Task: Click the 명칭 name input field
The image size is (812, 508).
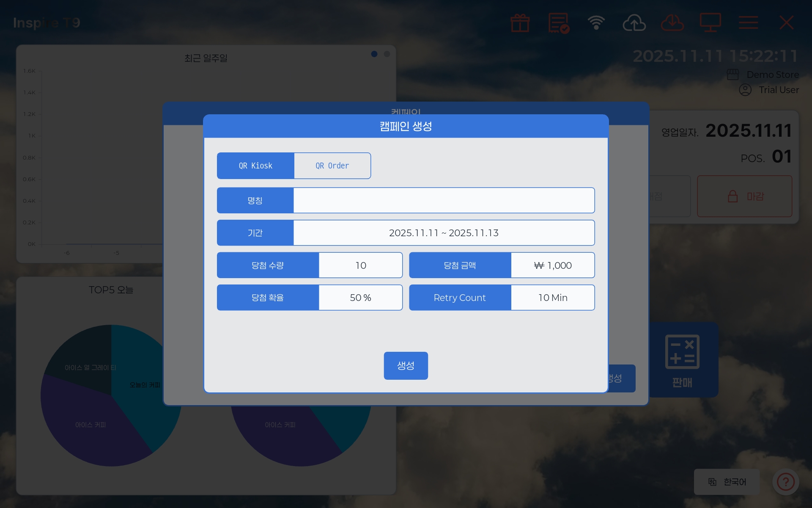Action: [x=444, y=201]
